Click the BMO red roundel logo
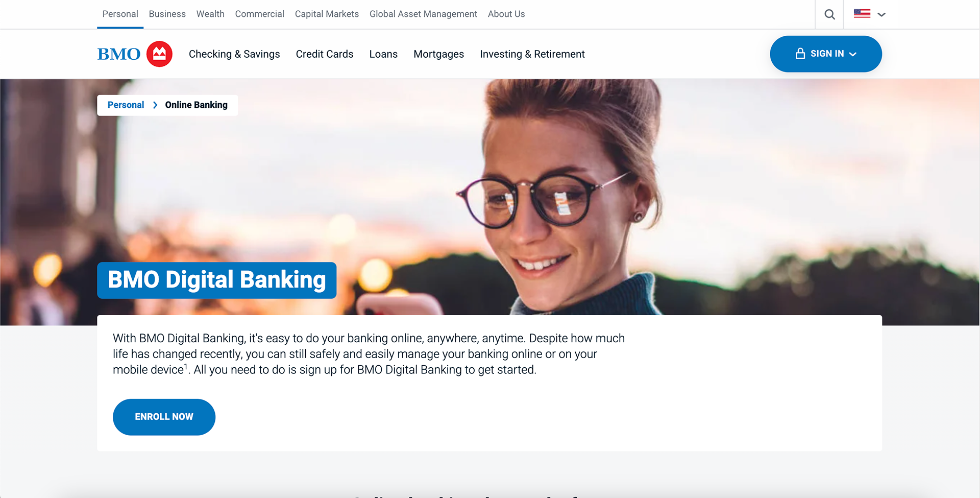 click(159, 54)
